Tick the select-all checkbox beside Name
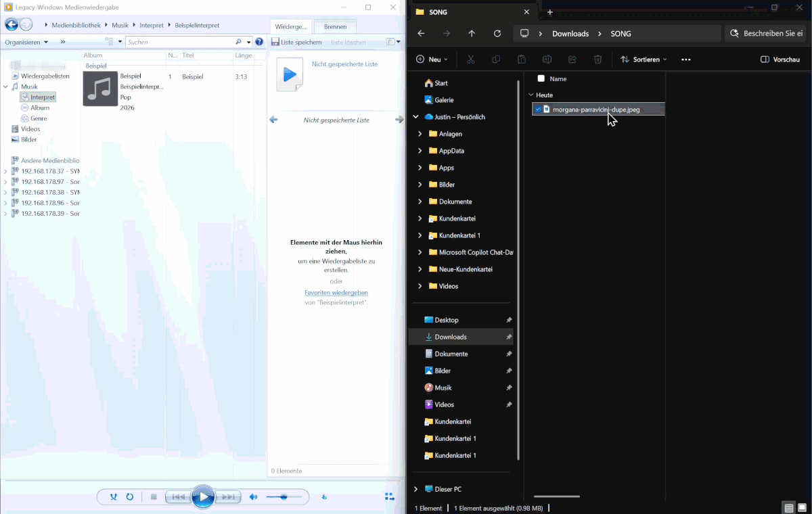Screen dimensions: 812x514 541,78
